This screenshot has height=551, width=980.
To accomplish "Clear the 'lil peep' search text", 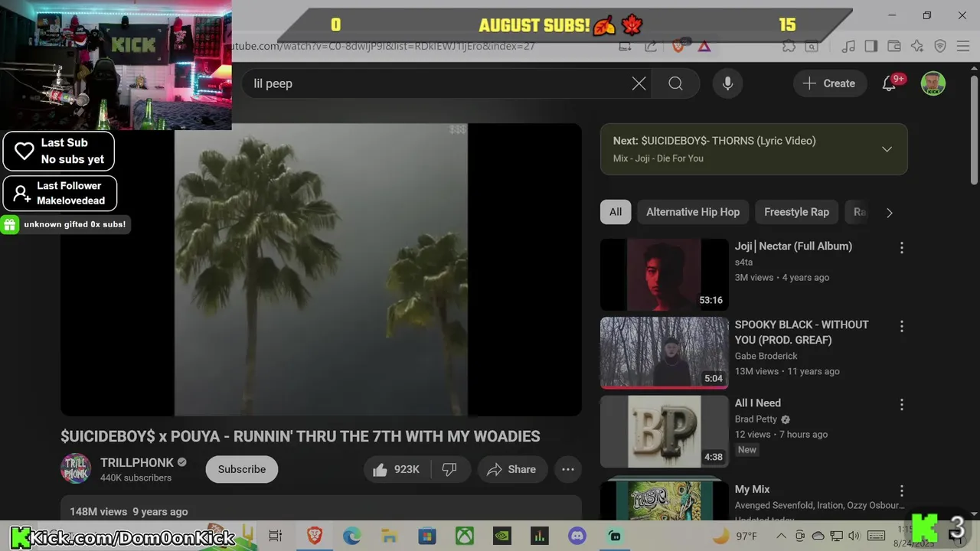I will tap(639, 83).
